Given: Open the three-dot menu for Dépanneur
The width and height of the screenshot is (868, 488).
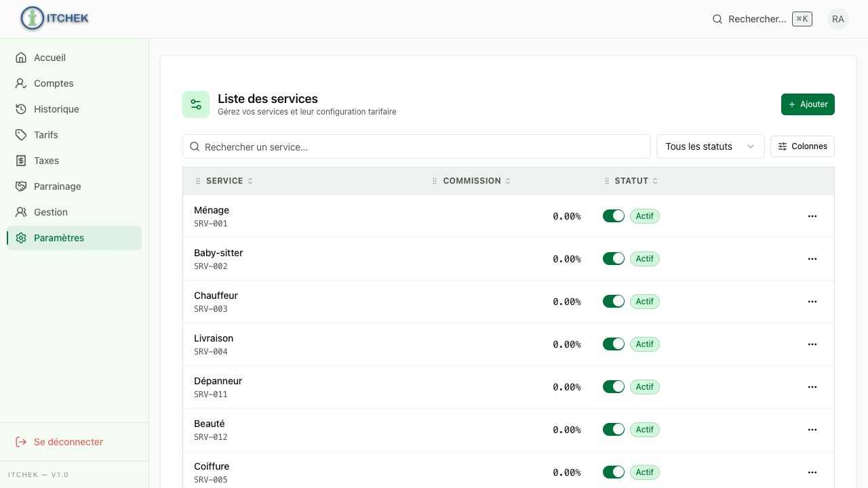Looking at the screenshot, I should (x=812, y=387).
